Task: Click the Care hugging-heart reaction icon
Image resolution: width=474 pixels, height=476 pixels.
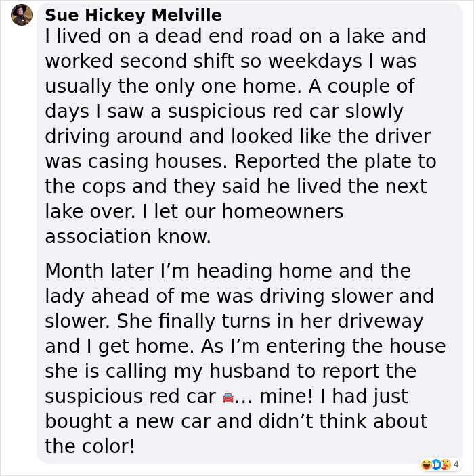Action: 446,464
